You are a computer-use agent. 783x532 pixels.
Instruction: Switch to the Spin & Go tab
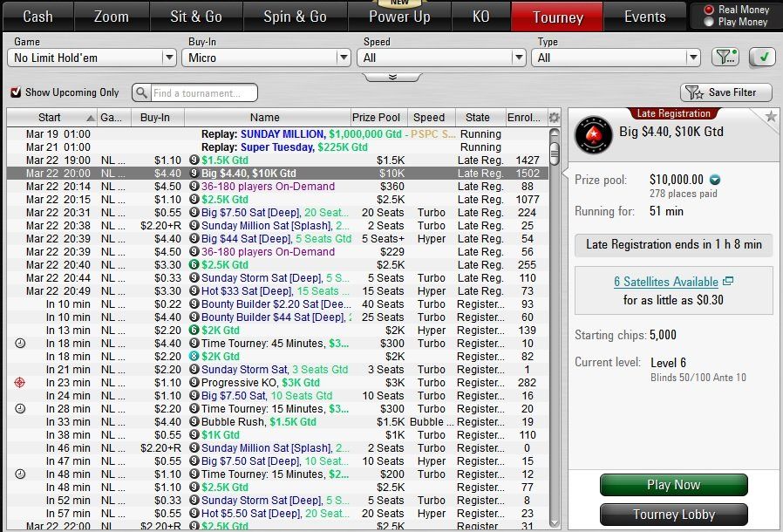295,17
